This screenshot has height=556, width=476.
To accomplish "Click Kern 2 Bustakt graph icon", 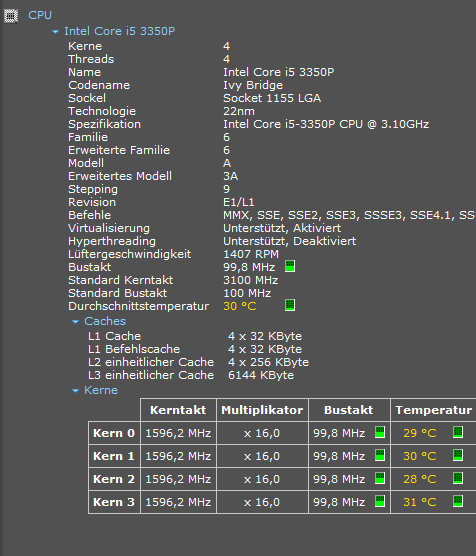I will 380,478.
